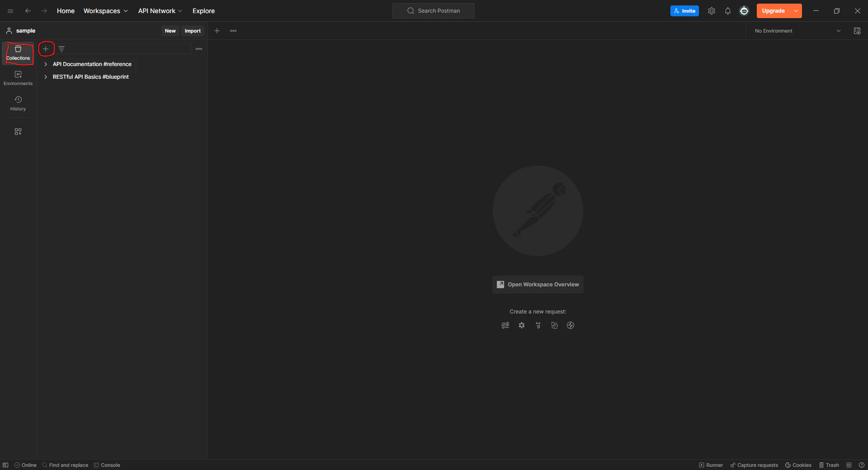
Task: Go forward with the right arrow
Action: 44,11
